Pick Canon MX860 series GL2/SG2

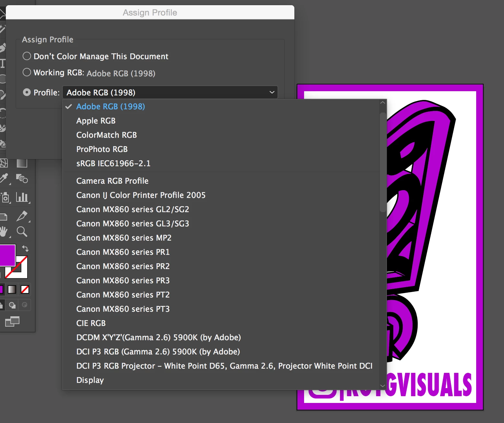(221, 209)
